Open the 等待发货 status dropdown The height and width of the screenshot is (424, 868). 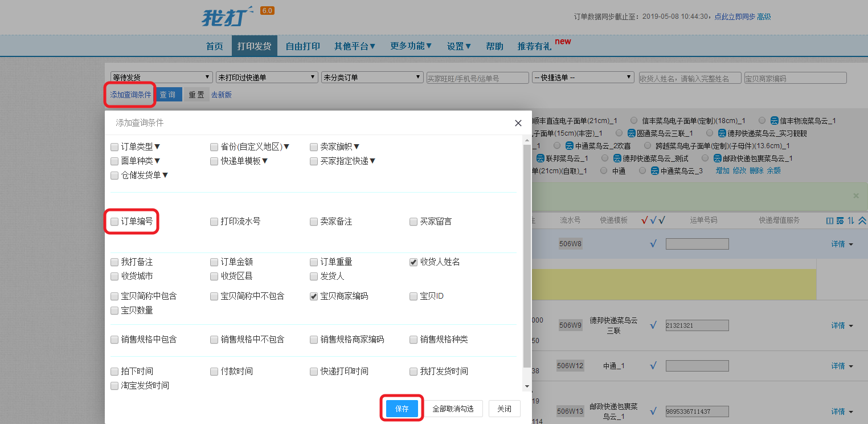click(162, 77)
